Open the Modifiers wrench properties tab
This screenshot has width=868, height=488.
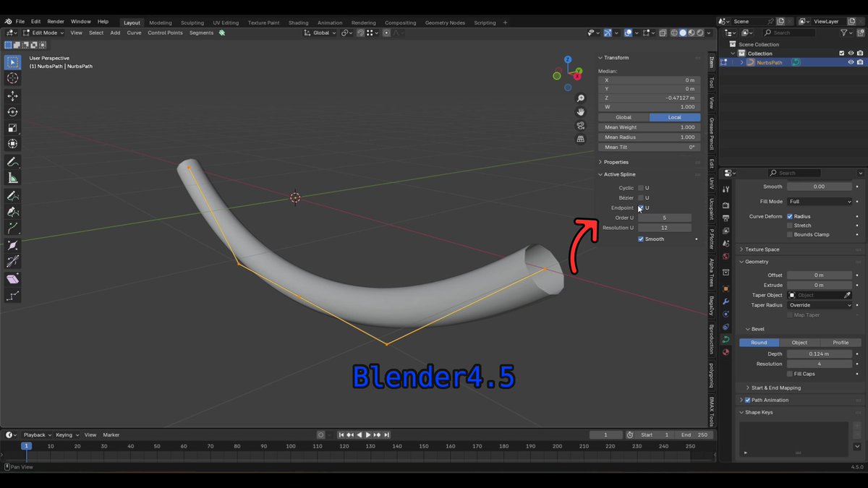pyautogui.click(x=726, y=301)
